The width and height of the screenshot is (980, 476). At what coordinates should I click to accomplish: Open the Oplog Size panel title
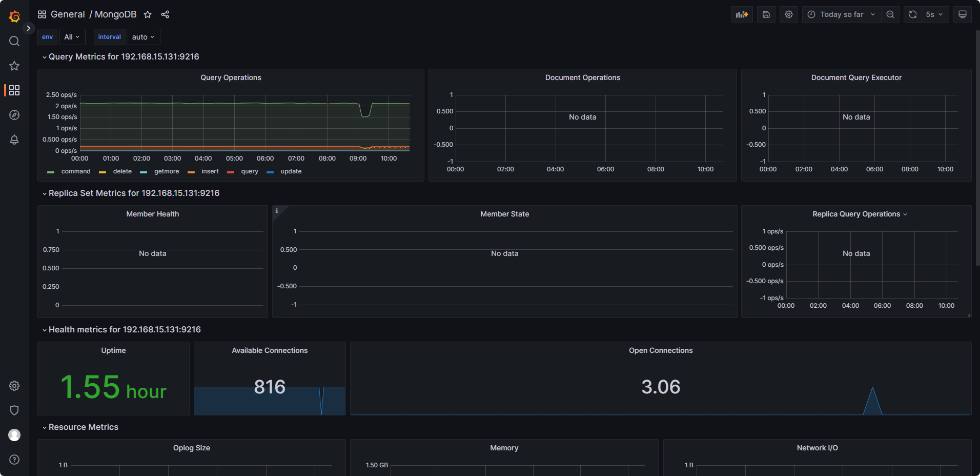tap(192, 448)
